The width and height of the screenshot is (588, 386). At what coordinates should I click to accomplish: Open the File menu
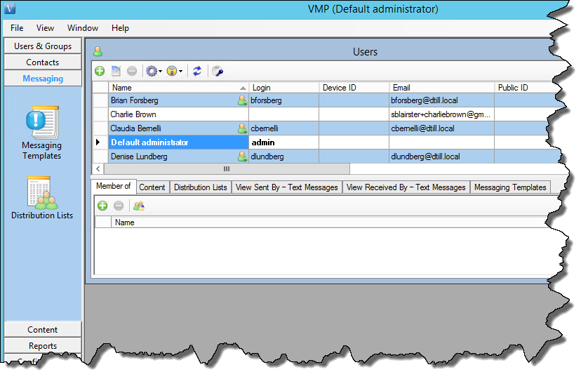(17, 28)
